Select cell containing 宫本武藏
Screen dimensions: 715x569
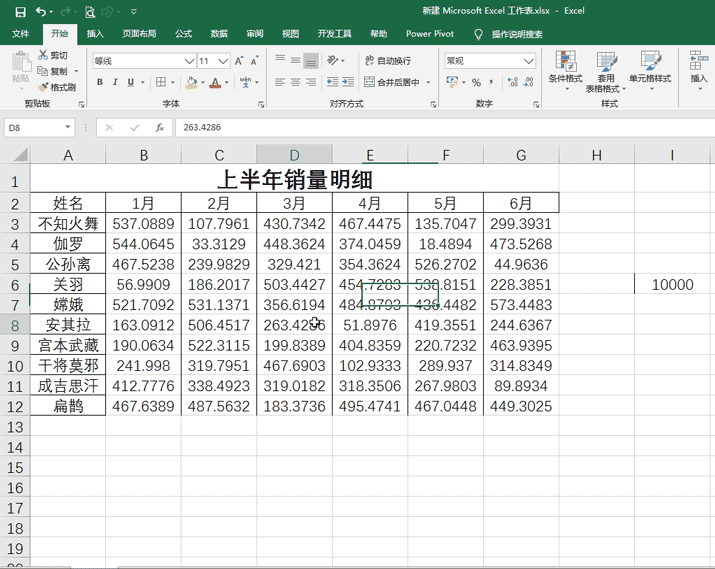coord(68,345)
